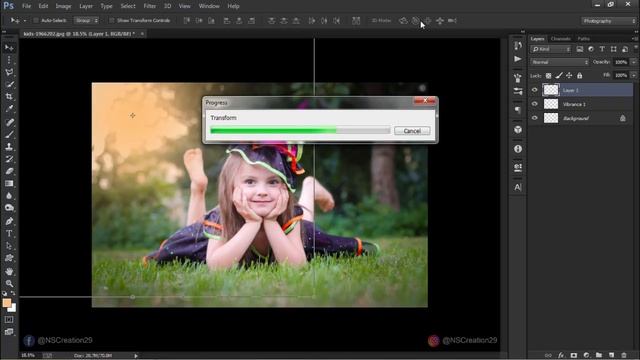Select the Custom Shape tool
The height and width of the screenshot is (360, 640).
9,258
